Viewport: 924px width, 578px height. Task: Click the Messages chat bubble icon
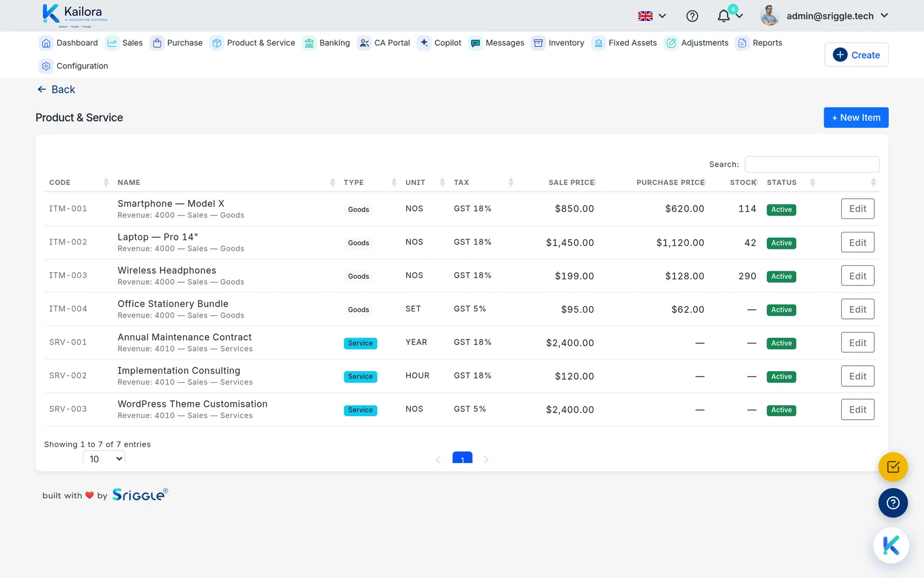(475, 43)
